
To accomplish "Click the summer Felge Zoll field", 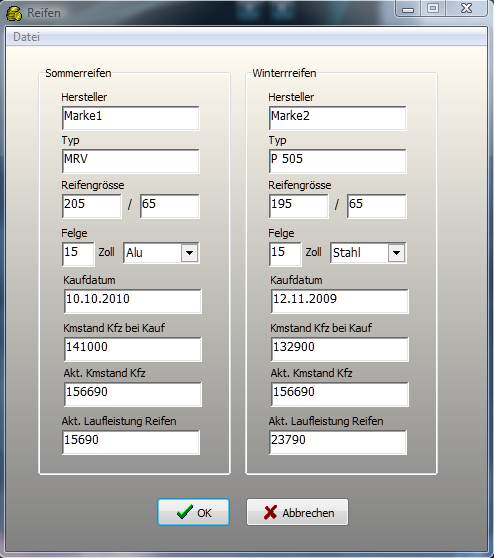I will coord(78,254).
